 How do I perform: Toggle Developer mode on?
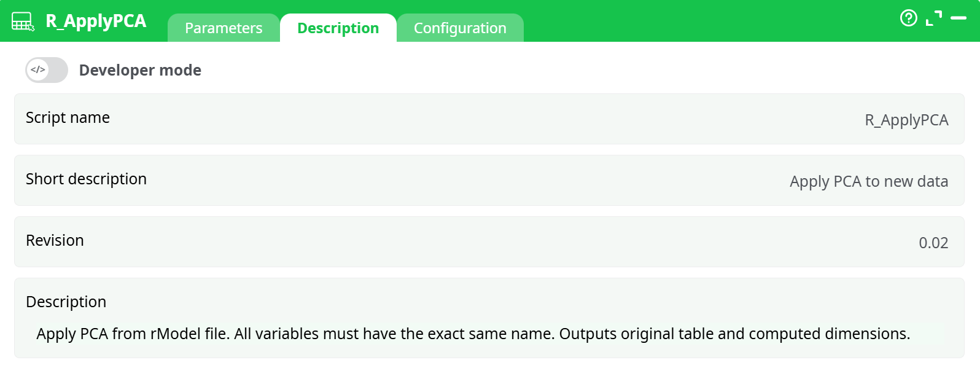47,70
